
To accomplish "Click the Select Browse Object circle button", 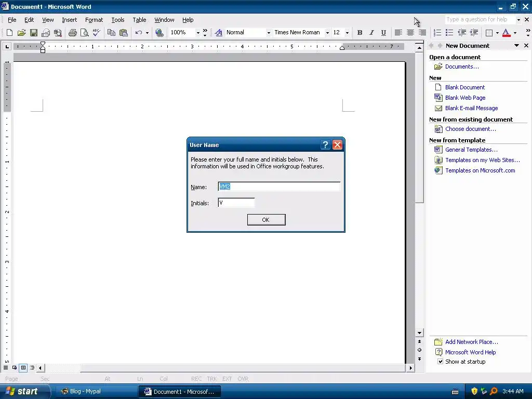I will pos(419,350).
